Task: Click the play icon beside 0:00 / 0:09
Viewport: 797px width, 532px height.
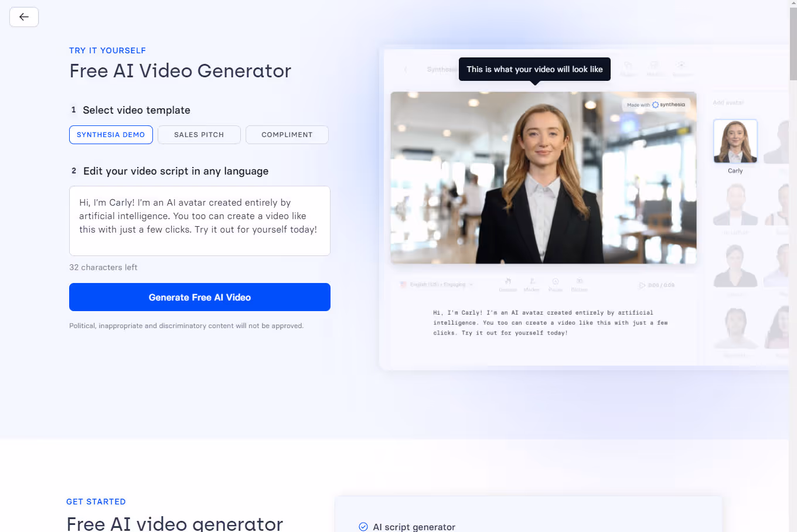Action: click(x=642, y=285)
